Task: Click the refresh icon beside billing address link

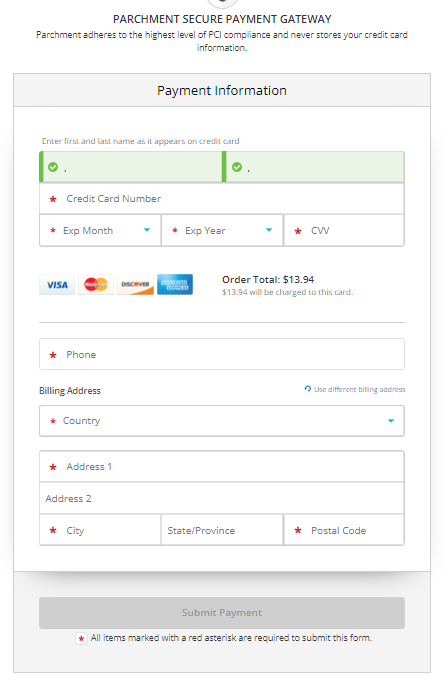Action: 308,389
